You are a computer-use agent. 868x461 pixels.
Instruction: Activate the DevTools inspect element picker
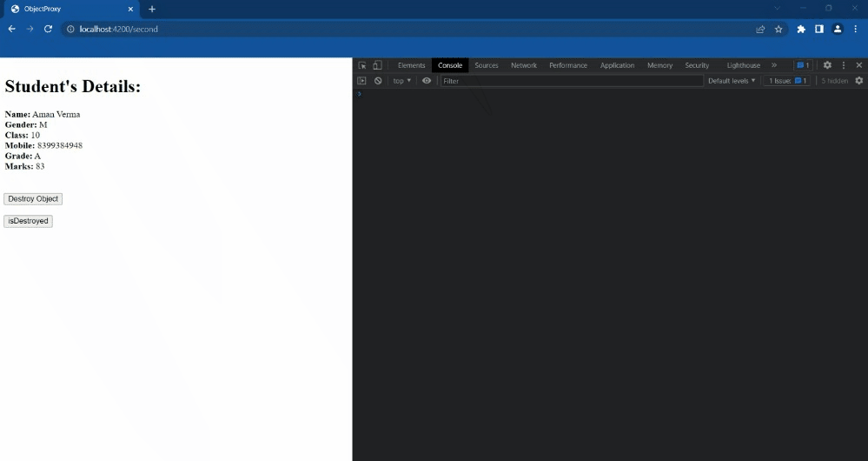[x=362, y=65]
